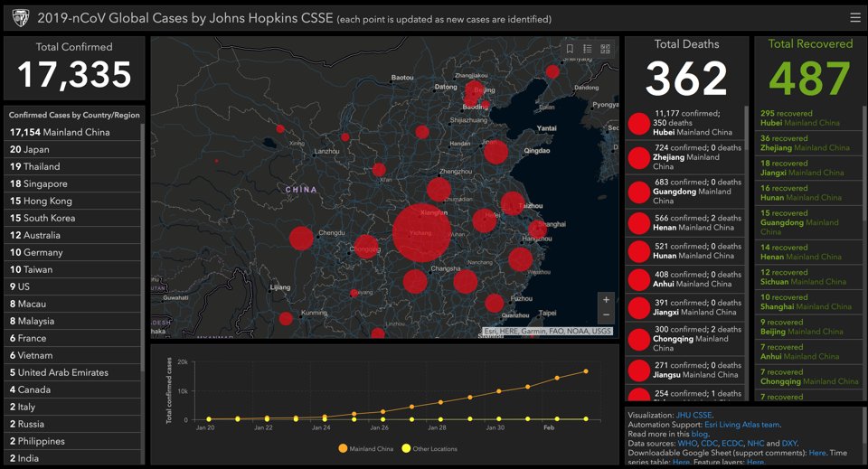Image resolution: width=868 pixels, height=469 pixels.
Task: Select '6 Vietnam' row
Action: (72, 355)
